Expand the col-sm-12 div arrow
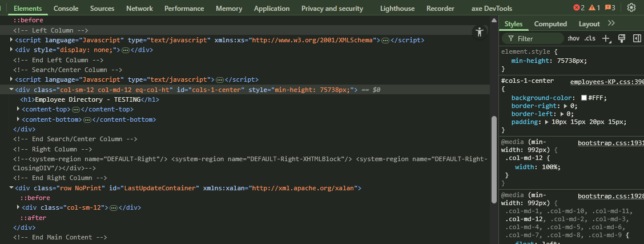Screen dimensions: 644x244 (x=18, y=207)
